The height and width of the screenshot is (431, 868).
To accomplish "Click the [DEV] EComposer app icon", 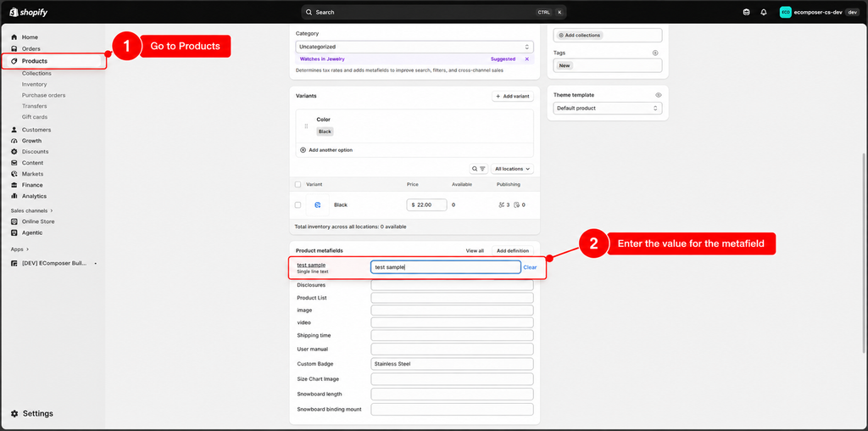I will 14,264.
